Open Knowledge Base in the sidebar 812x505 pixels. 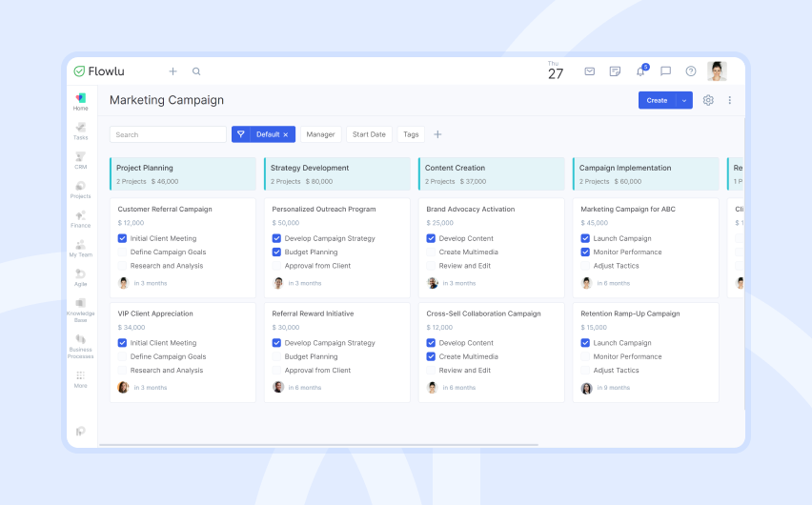[80, 310]
